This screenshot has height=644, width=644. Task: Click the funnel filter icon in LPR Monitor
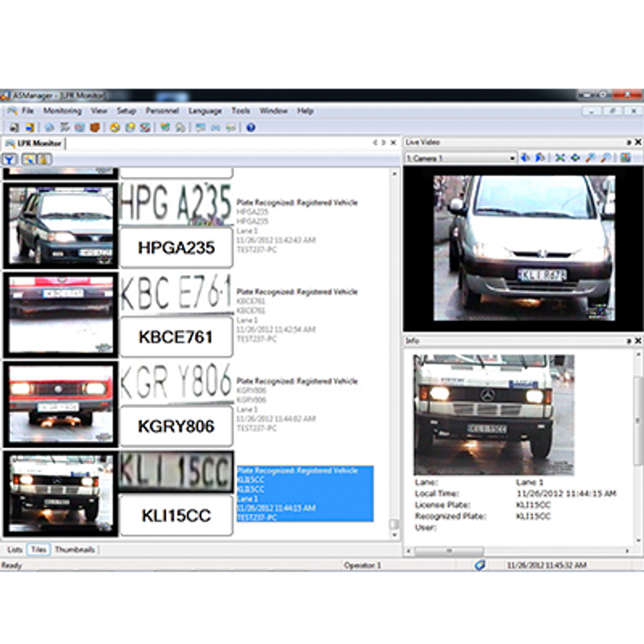tap(10, 159)
